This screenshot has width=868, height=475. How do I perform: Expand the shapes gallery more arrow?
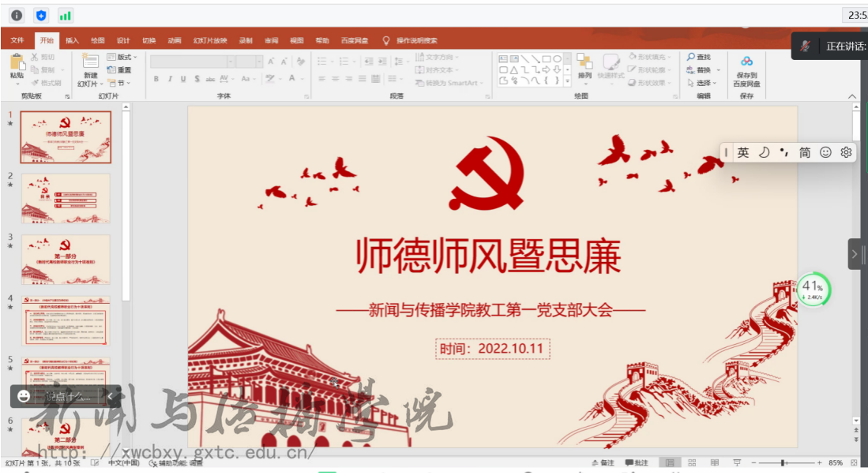pyautogui.click(x=567, y=81)
